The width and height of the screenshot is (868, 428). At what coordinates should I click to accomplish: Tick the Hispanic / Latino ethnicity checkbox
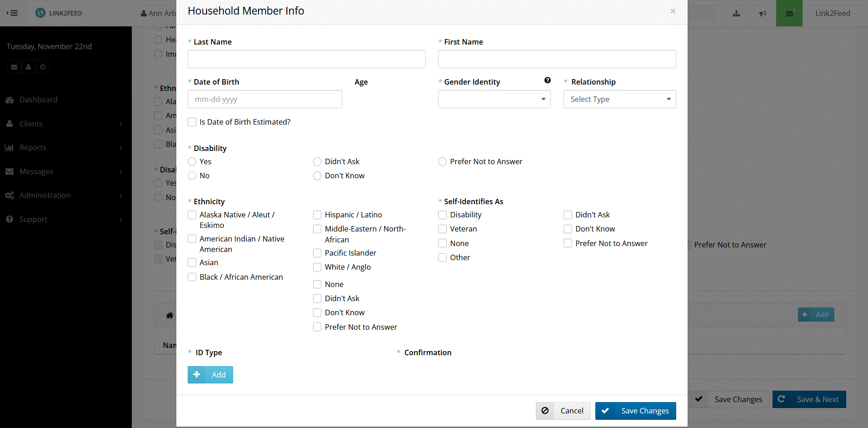pos(317,215)
